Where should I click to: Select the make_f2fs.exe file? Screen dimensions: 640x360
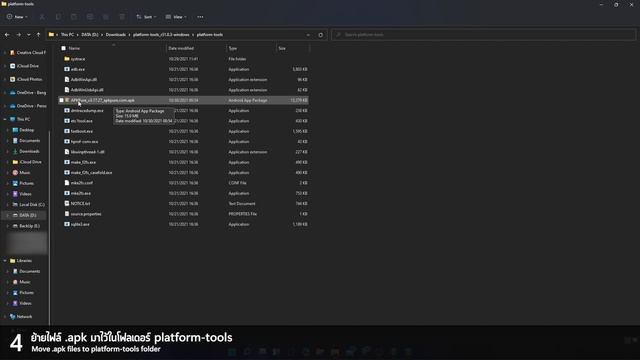coord(83,162)
